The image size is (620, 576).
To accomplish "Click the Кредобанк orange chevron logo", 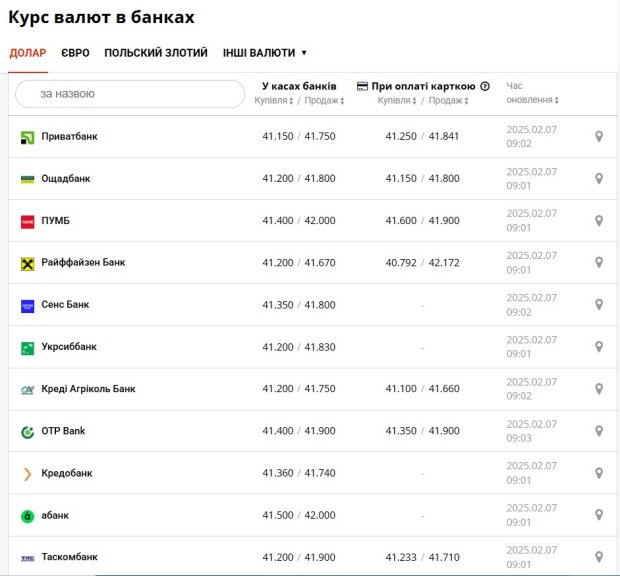I will (x=27, y=474).
